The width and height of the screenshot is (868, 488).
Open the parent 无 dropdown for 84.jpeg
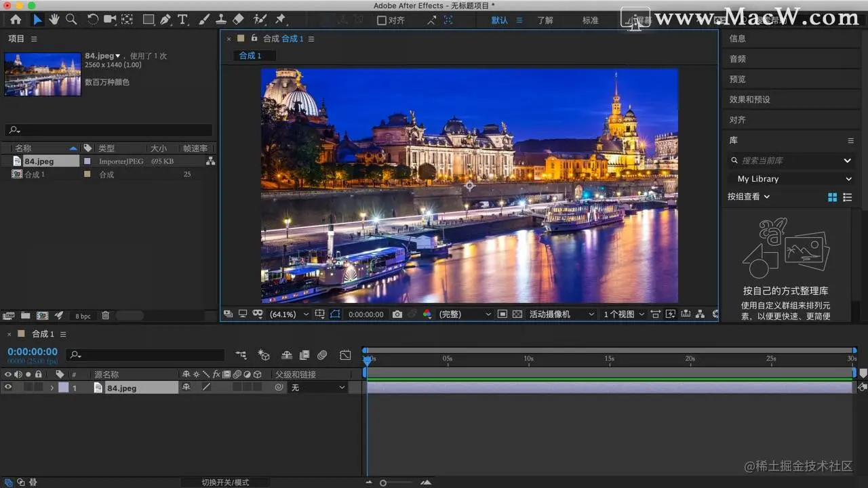(x=318, y=388)
